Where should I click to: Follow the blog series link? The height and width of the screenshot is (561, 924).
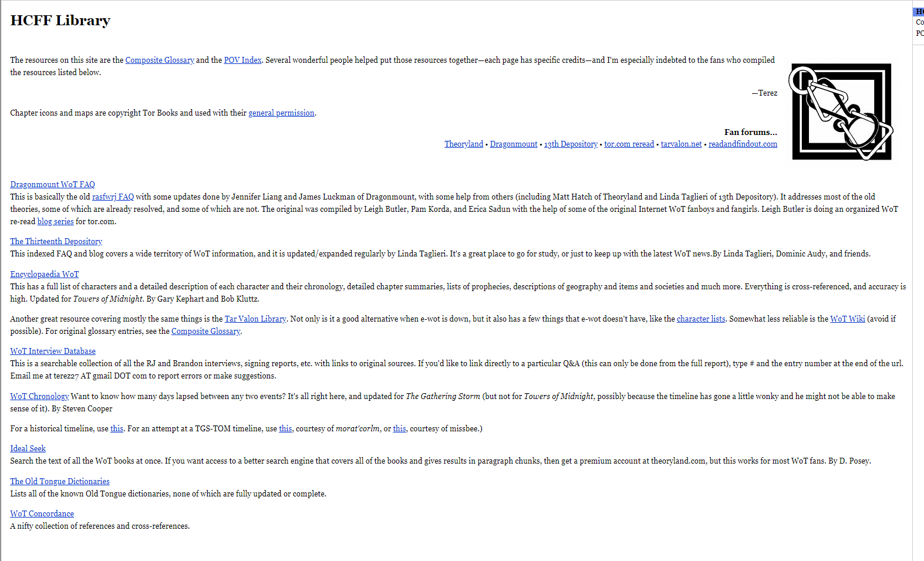click(x=56, y=221)
